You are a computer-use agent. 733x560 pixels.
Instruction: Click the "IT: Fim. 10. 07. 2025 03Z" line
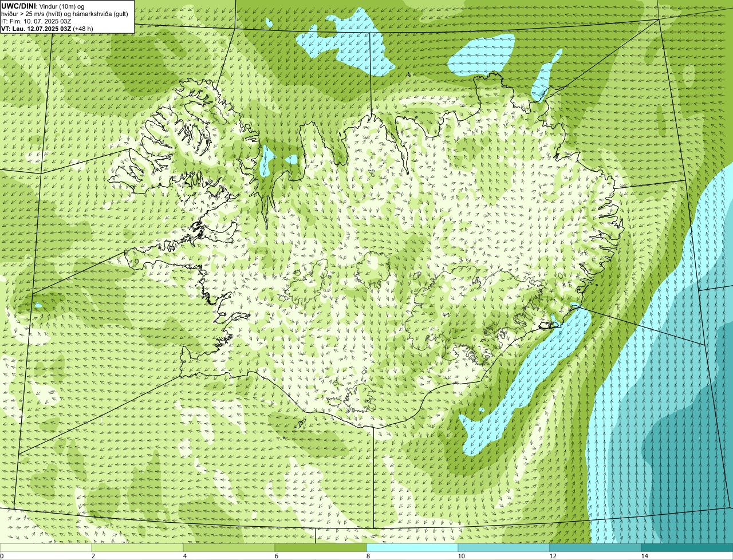pos(36,21)
